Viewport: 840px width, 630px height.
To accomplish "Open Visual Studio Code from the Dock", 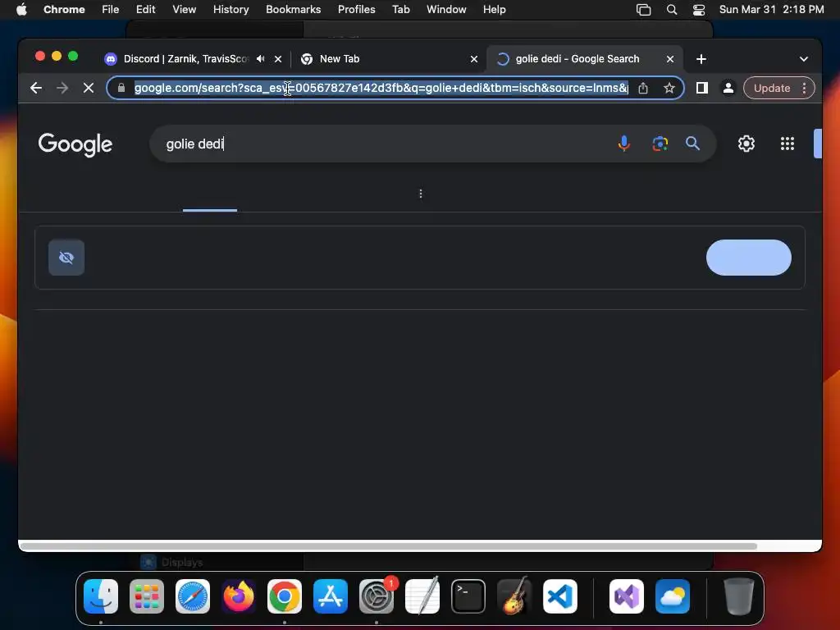I will coord(560,596).
